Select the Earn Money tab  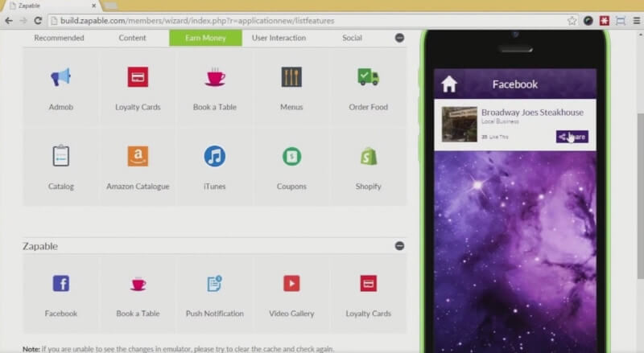[x=205, y=38]
